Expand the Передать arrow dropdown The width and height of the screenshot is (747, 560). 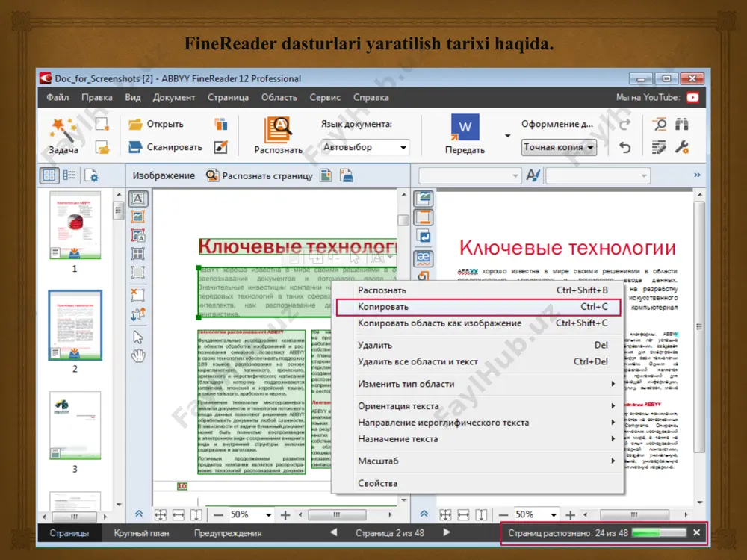coord(508,136)
